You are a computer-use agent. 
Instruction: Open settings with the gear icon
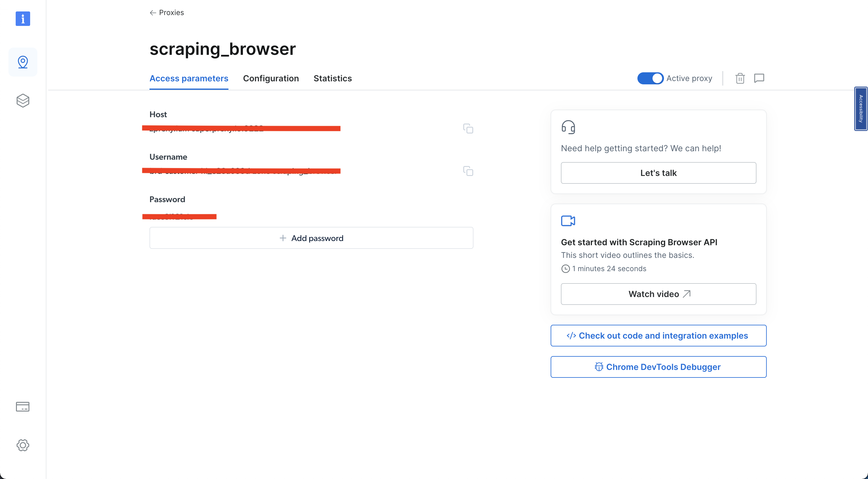point(23,445)
